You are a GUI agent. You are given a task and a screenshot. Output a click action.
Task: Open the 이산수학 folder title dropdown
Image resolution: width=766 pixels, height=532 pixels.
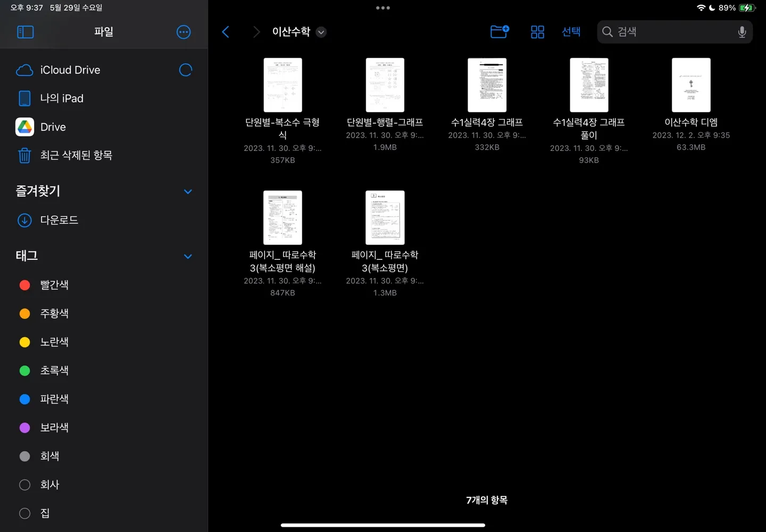pyautogui.click(x=321, y=32)
